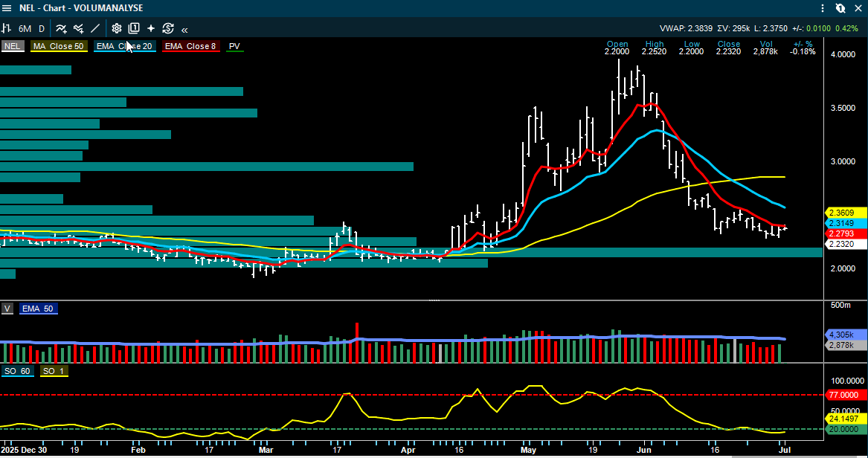Toggle the currency refresh dollar icon

(x=168, y=29)
